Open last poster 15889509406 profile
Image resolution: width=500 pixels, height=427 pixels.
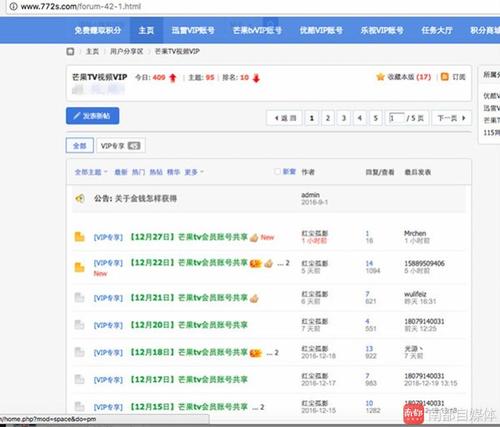(424, 263)
